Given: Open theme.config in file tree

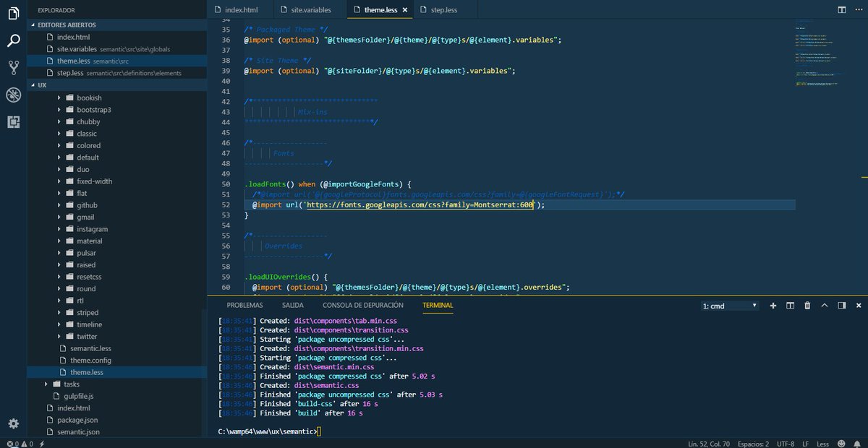Looking at the screenshot, I should (117, 360).
